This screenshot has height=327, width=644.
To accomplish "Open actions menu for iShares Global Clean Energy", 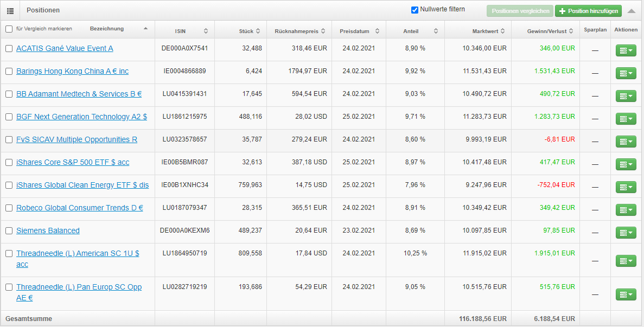I will point(626,187).
